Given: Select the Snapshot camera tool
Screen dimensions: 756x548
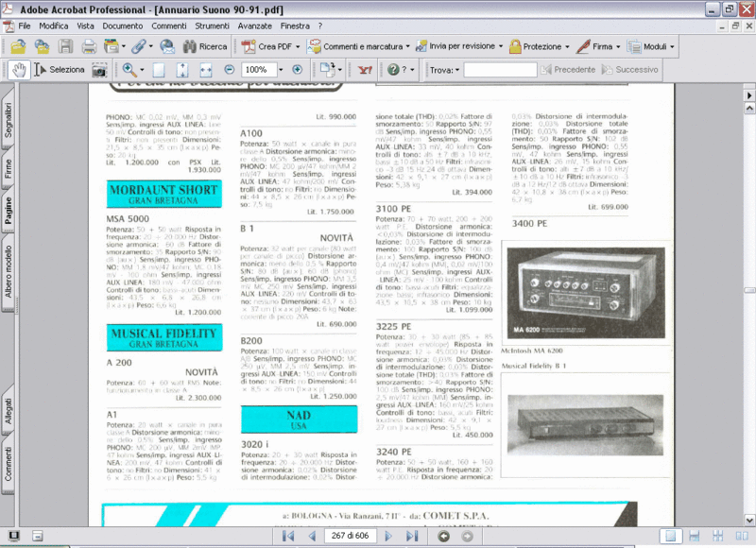Looking at the screenshot, I should pyautogui.click(x=99, y=70).
